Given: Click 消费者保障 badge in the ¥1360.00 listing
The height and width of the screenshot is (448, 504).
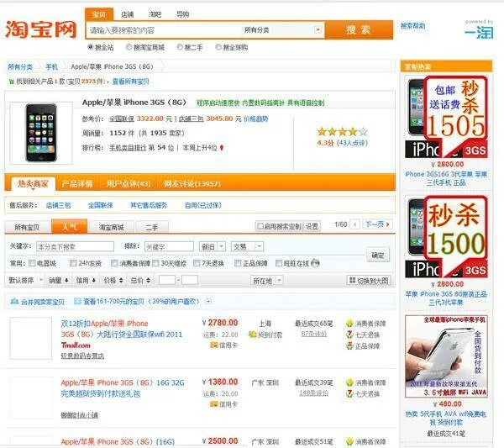Looking at the screenshot, I should coord(349,382).
